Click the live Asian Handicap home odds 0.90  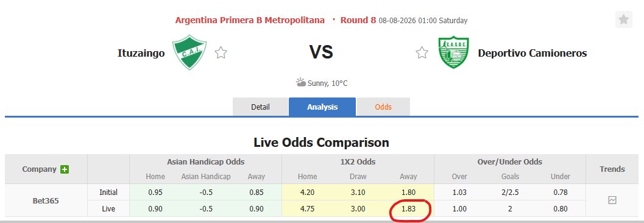click(155, 208)
